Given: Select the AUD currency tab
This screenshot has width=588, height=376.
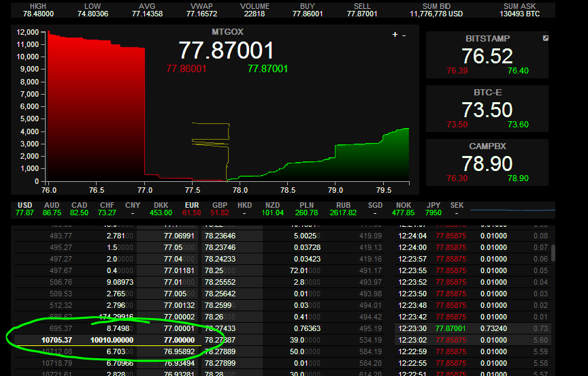Looking at the screenshot, I should 52,209.
